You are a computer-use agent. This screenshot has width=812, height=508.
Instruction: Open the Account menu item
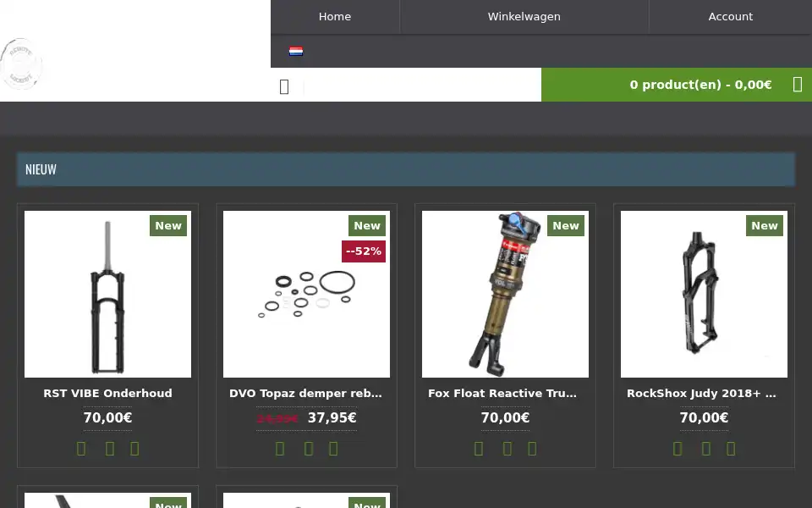point(730,17)
